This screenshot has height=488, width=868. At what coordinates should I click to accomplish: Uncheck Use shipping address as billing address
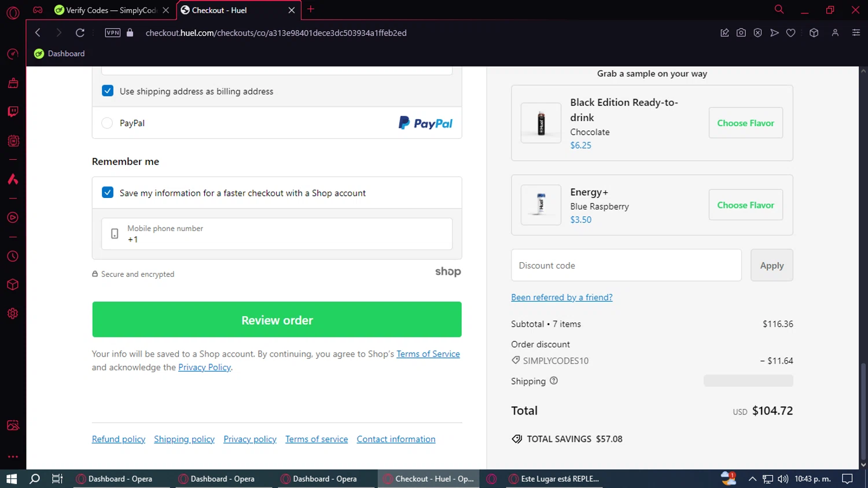108,91
